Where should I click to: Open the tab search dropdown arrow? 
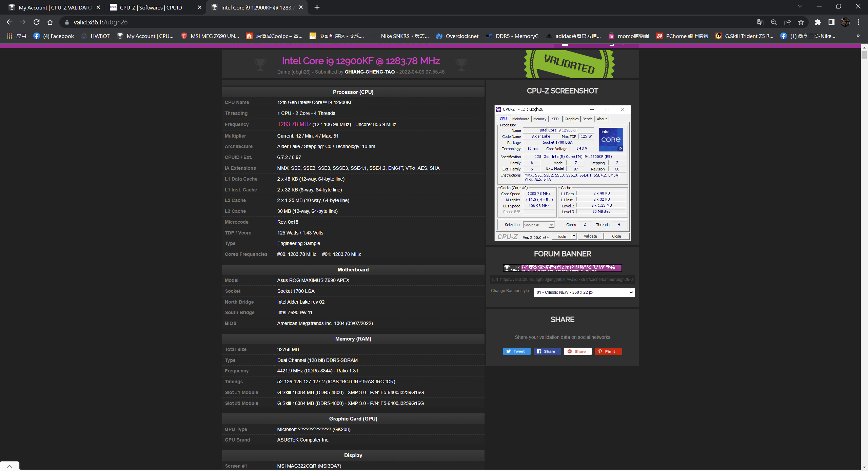(800, 6)
